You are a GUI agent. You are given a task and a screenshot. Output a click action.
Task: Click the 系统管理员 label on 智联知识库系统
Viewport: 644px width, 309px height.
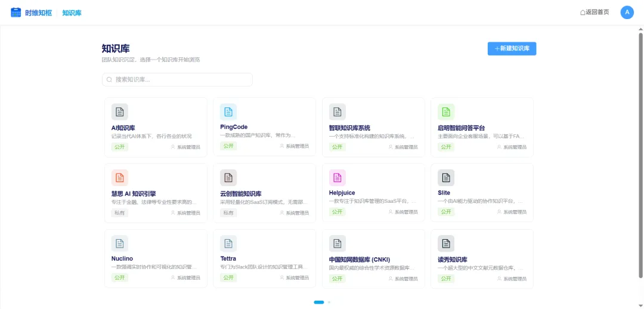pos(406,147)
